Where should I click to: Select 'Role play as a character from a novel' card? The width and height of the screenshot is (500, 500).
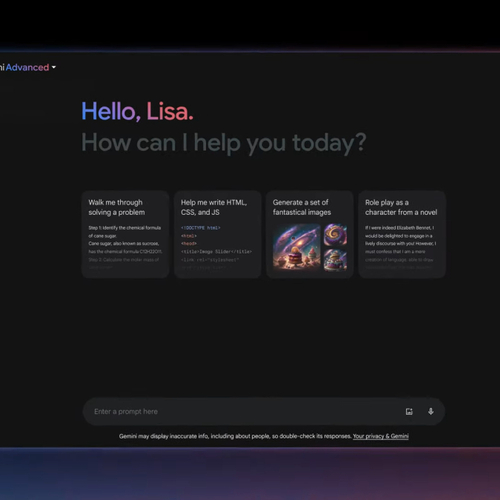coord(402,234)
